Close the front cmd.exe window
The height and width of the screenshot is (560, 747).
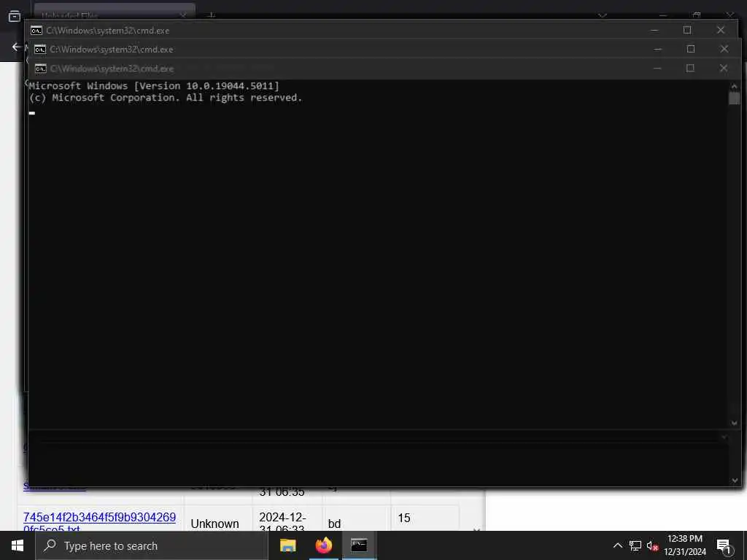coord(723,68)
